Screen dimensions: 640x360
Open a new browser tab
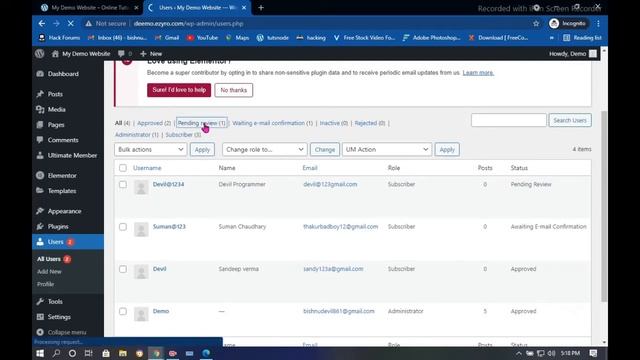coord(261,7)
